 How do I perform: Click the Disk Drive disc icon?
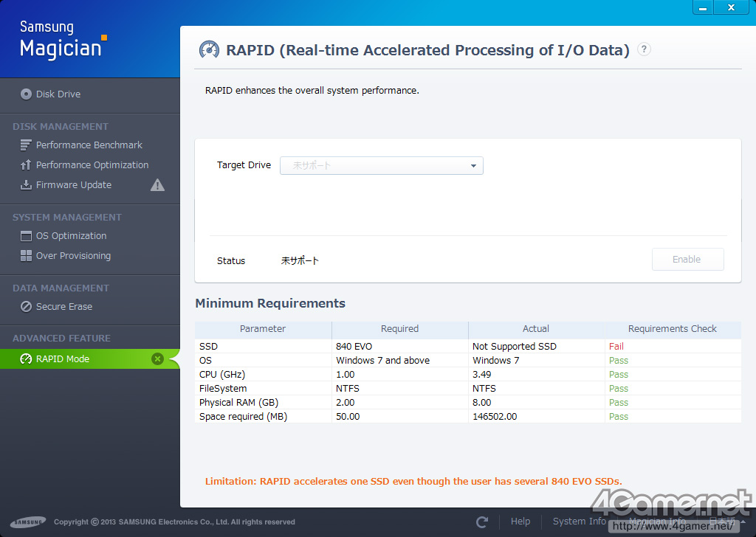click(26, 94)
